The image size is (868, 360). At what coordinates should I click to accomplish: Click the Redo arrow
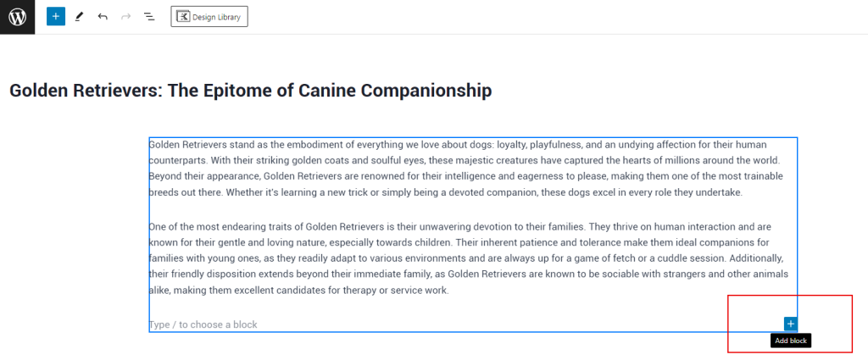125,17
